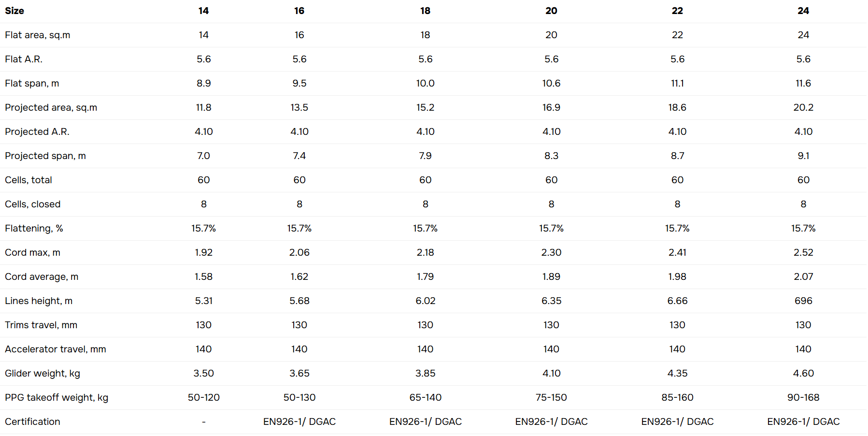This screenshot has height=436, width=868.
Task: Click the 1.58 cord average value
Action: [x=203, y=276]
